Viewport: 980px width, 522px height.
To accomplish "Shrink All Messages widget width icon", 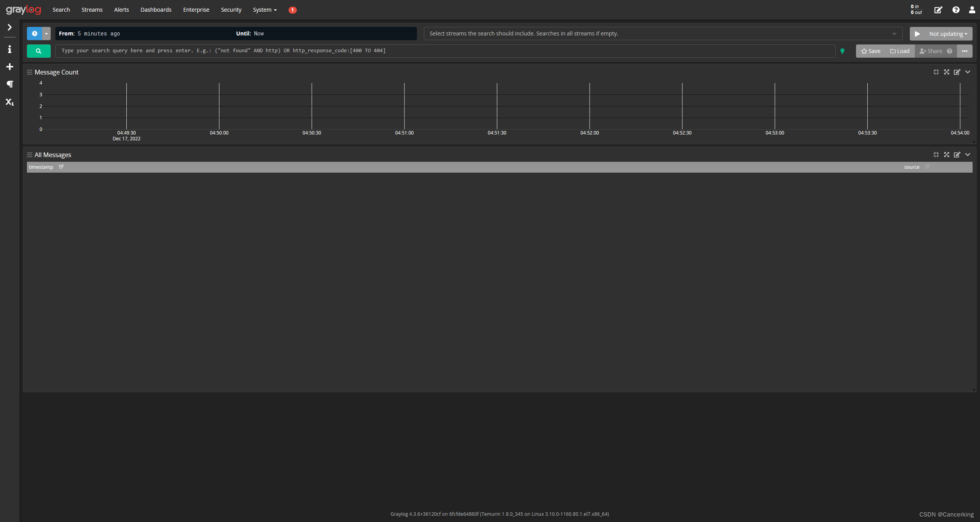I will [x=936, y=154].
